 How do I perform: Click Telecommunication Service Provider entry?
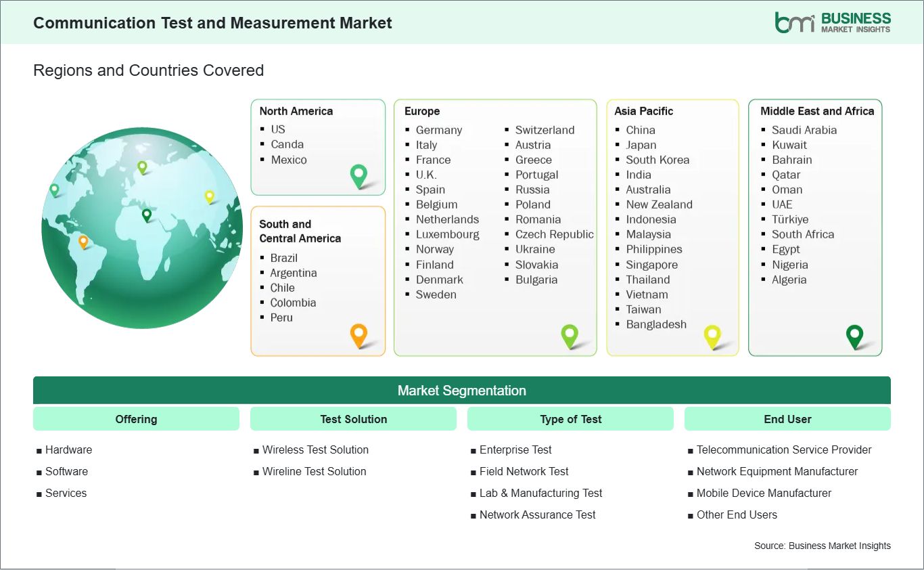[784, 450]
